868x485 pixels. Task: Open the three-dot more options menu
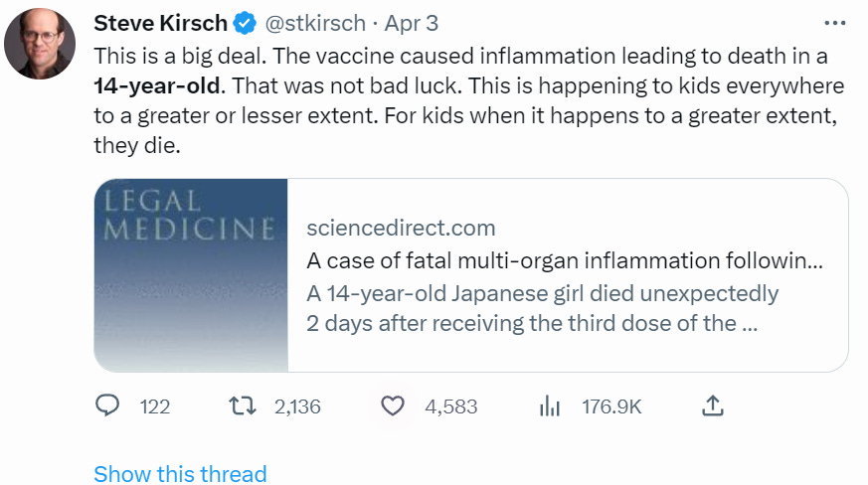835,22
